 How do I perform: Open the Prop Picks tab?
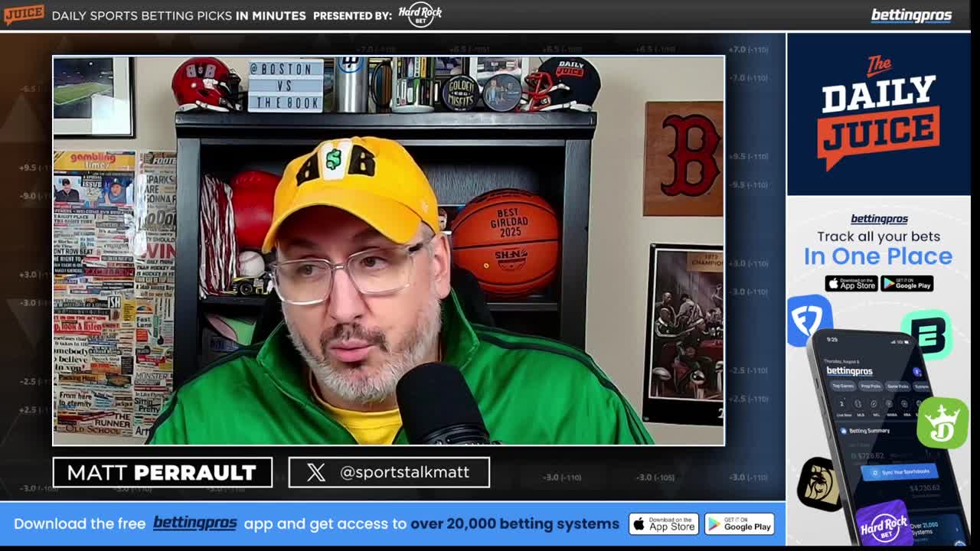(871, 386)
